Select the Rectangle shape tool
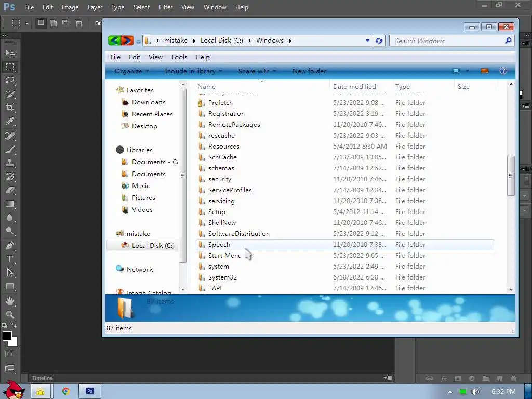 tap(10, 287)
